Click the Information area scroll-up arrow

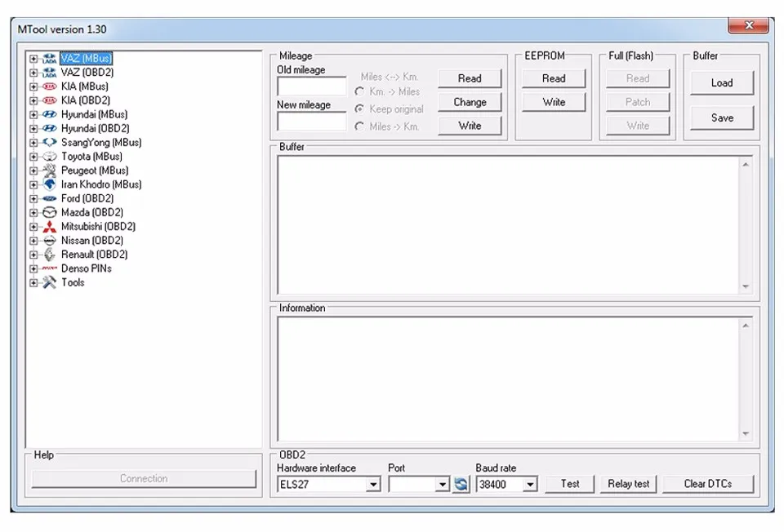tap(746, 326)
